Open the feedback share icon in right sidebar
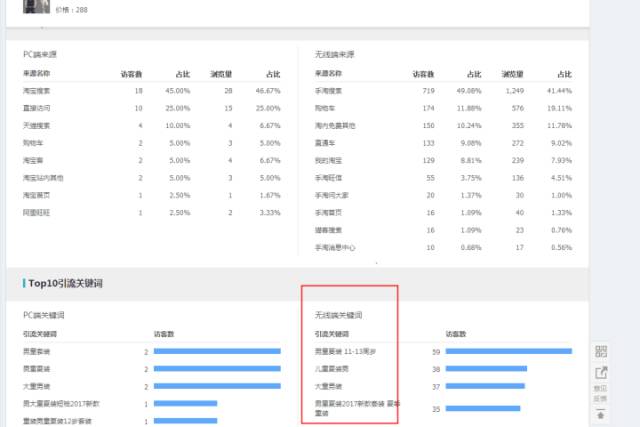The width and height of the screenshot is (640, 427). coord(601,372)
